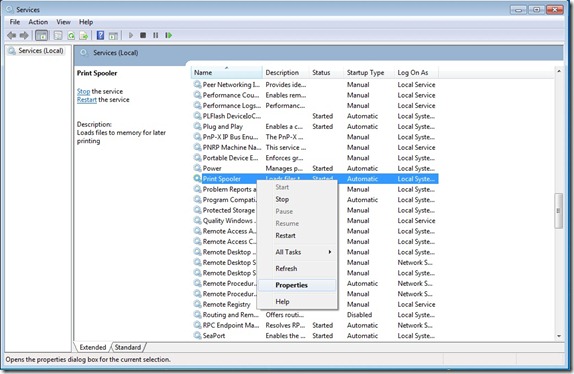574x374 pixels.
Task: Click the scrollbar up arrow
Action: pos(559,71)
